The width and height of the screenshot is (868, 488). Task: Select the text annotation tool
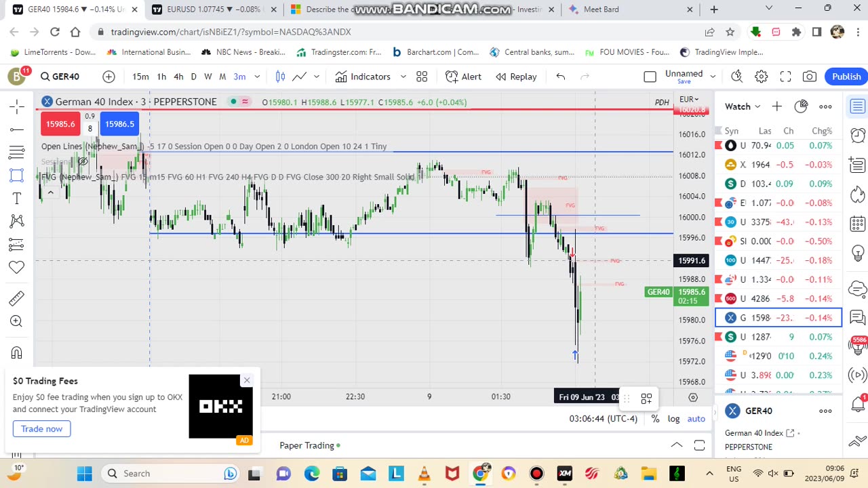coord(17,199)
